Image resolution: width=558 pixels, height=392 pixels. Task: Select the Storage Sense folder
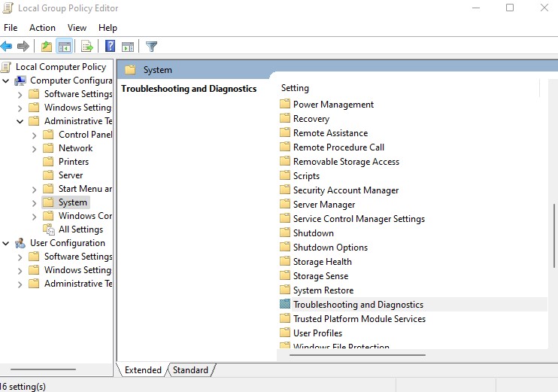pos(320,276)
